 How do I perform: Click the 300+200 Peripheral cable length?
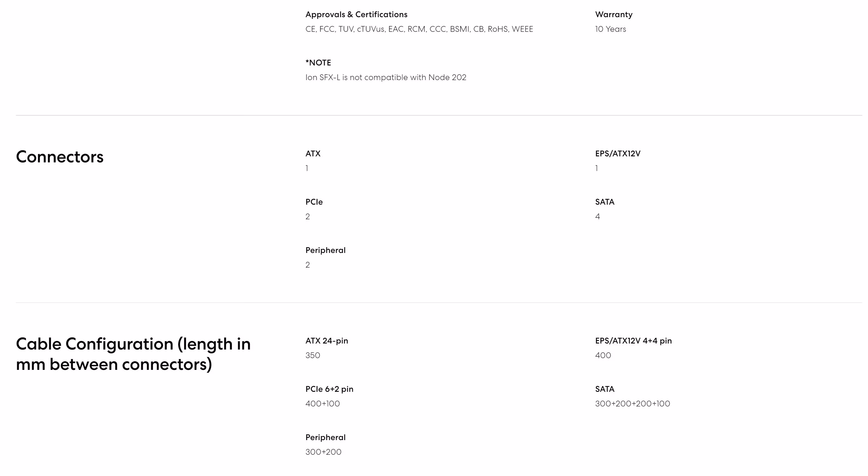click(x=323, y=452)
